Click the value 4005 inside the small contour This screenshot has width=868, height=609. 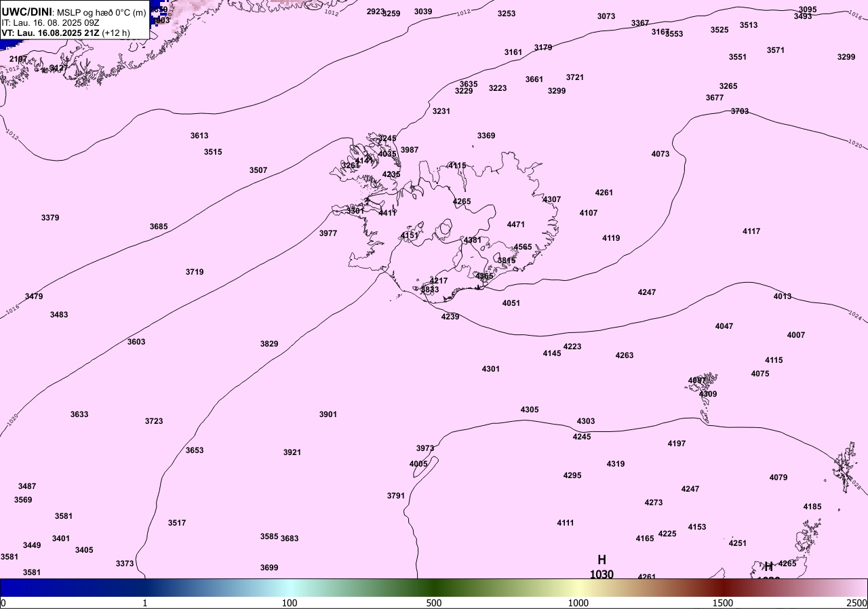pos(418,464)
